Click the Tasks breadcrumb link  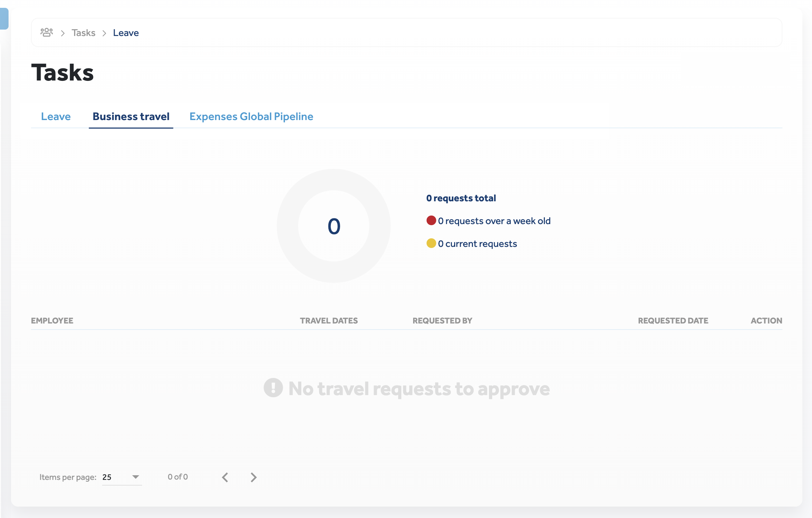(x=83, y=33)
